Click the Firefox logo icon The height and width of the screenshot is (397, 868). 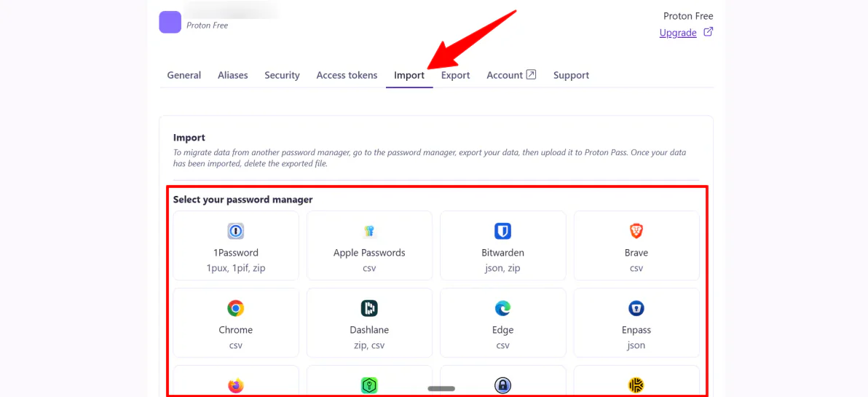click(x=236, y=385)
